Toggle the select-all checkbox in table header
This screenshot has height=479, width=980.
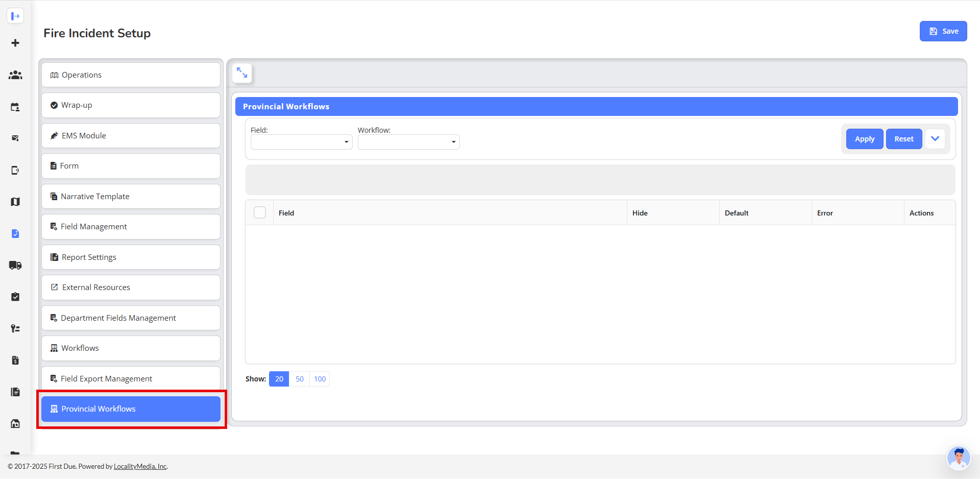point(260,212)
